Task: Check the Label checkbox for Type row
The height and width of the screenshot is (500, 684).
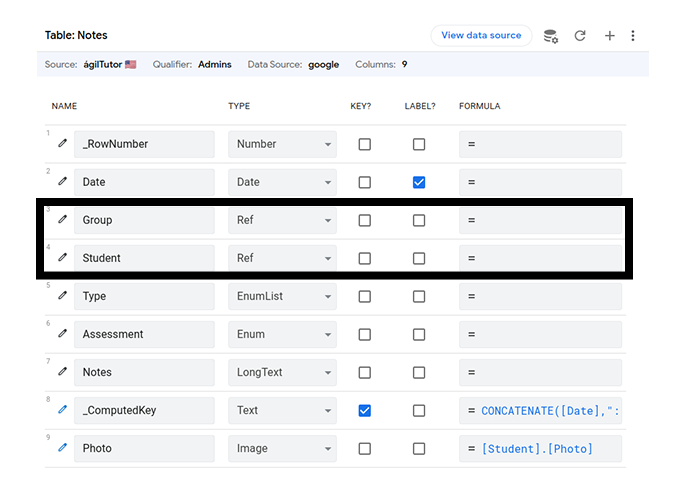Action: pos(419,296)
